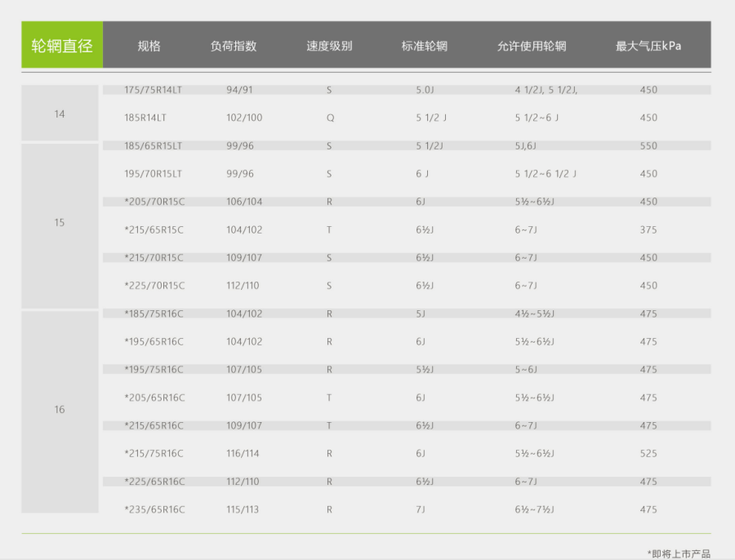
Task: Select load index 116/114
Action: (243, 453)
